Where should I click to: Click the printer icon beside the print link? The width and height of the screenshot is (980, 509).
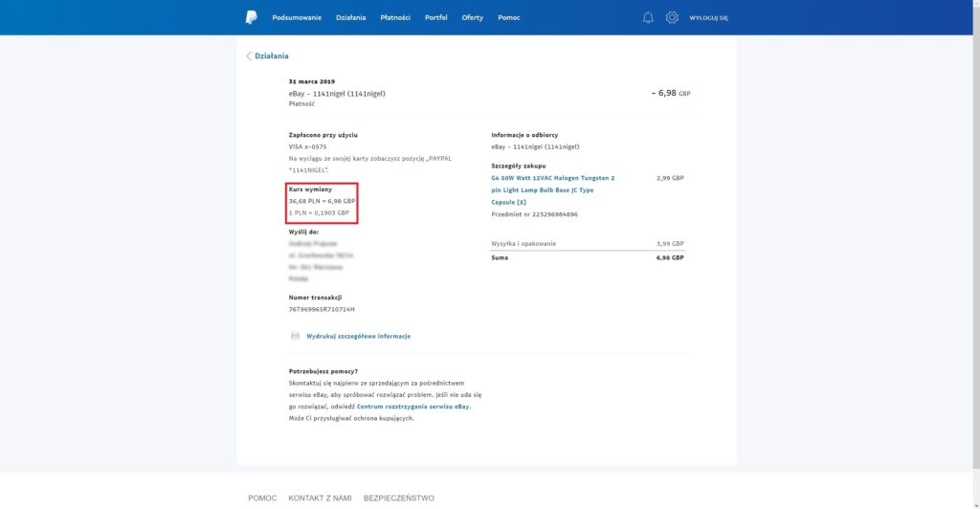click(296, 337)
